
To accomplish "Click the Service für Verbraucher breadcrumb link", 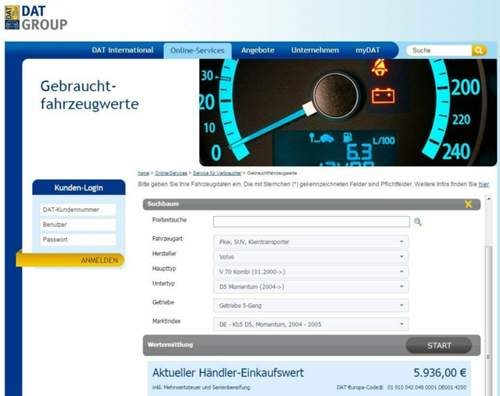I will coord(217,173).
